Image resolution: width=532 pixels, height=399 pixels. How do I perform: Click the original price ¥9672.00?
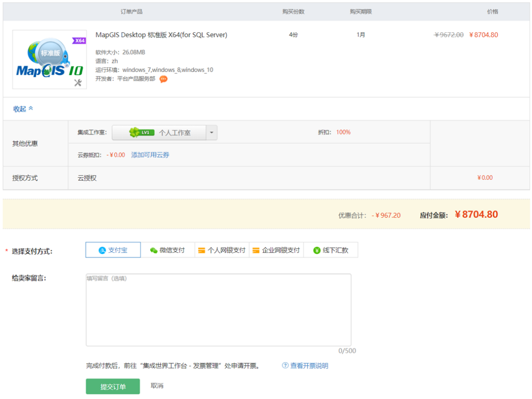coord(449,35)
